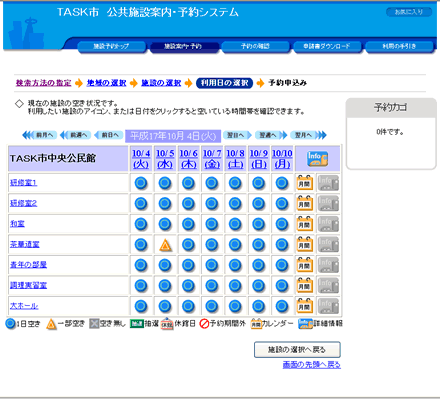Screen dimensions: 440x399
Task: Open the 予約の確認 navigation tab
Action: [x=255, y=47]
